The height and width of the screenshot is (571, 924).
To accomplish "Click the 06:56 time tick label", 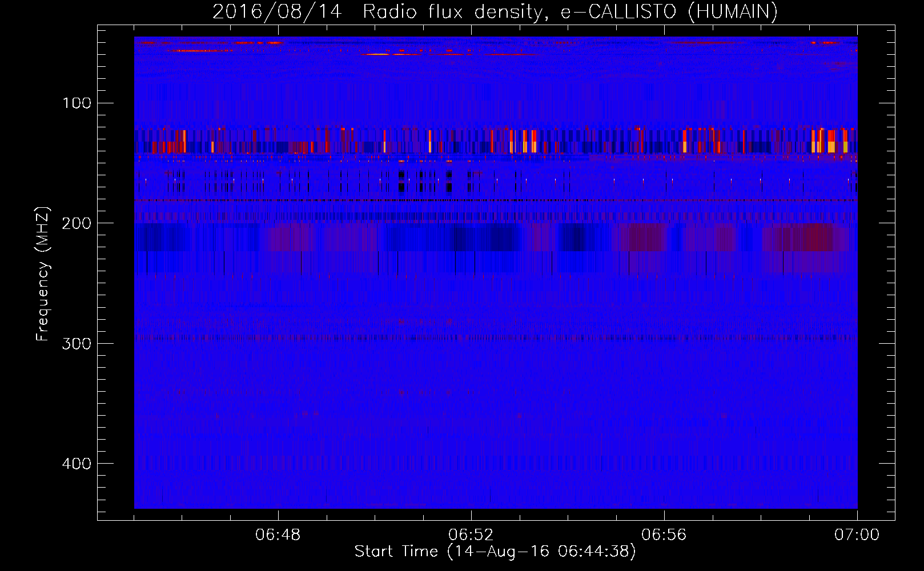I will (x=664, y=535).
